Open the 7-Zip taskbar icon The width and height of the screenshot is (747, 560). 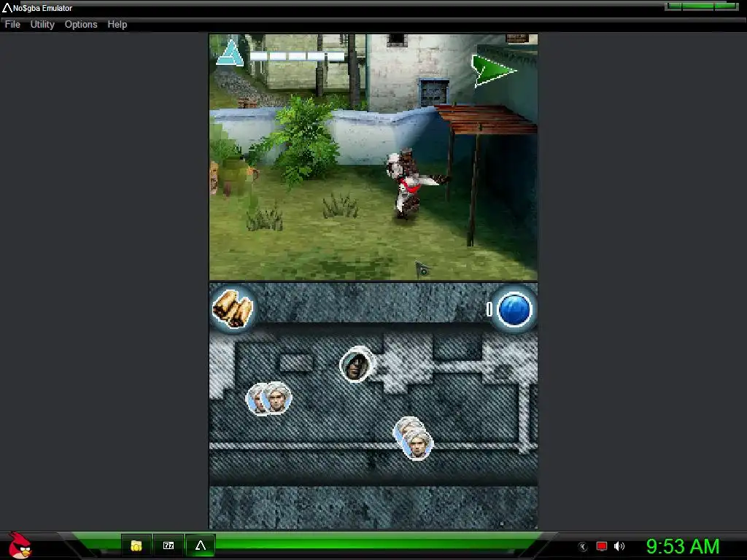[x=169, y=545]
